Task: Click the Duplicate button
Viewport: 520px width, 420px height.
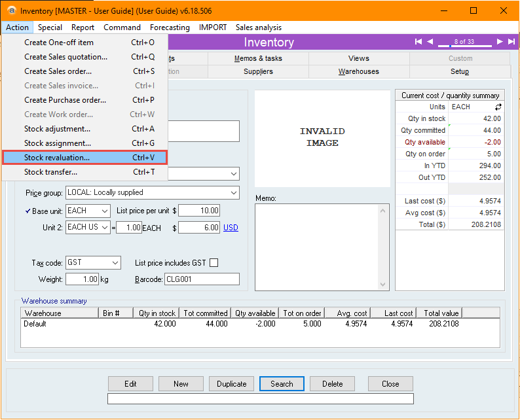Action: 231,383
